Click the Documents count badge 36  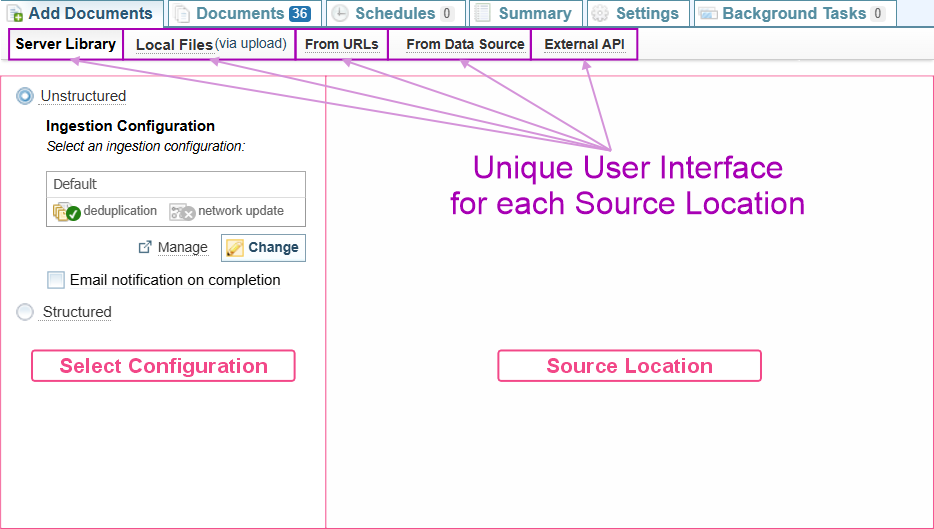[x=300, y=14]
